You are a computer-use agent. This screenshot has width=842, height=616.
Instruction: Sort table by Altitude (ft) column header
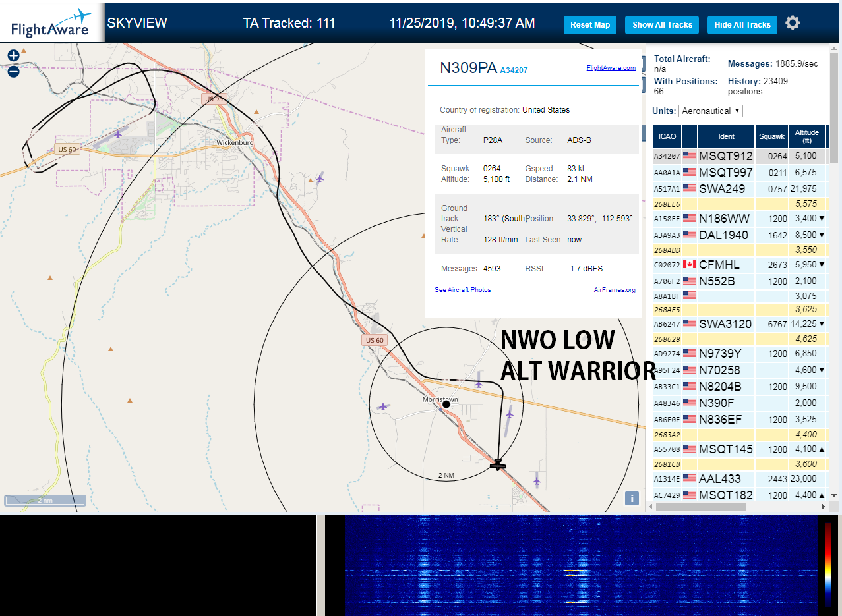click(807, 136)
